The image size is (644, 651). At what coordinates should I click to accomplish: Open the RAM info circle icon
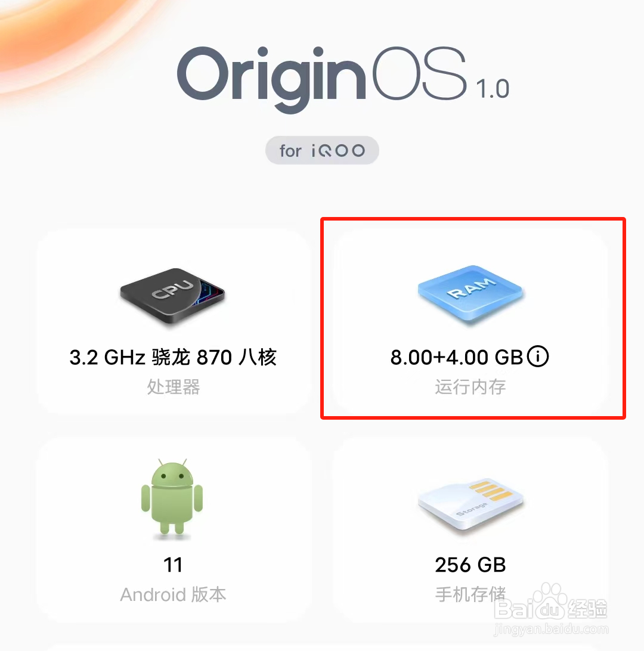click(538, 356)
